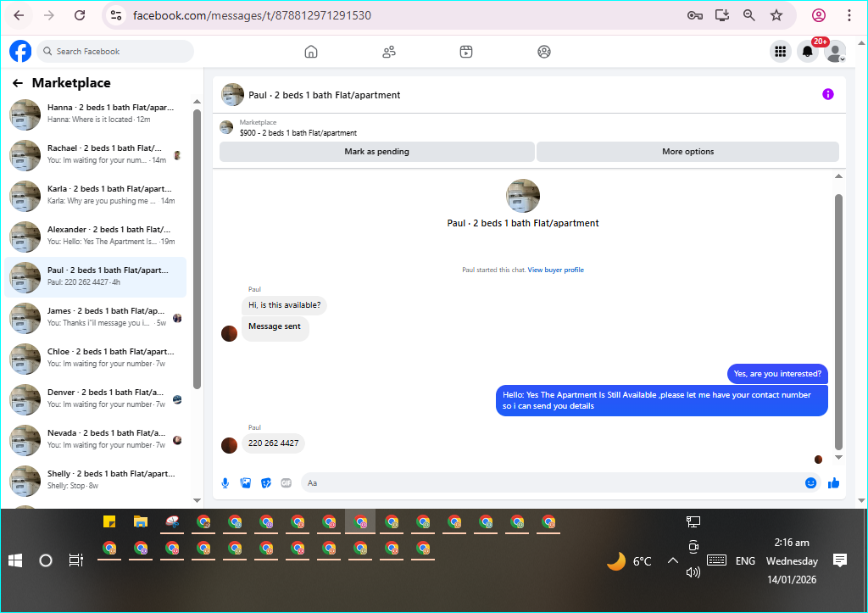The width and height of the screenshot is (868, 613).
Task: Open the notifications bell icon
Action: (x=808, y=52)
